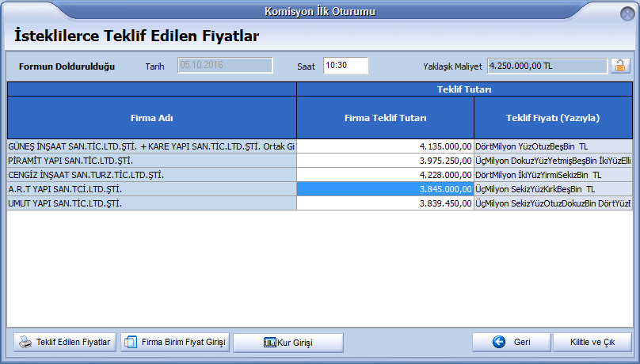The width and height of the screenshot is (640, 364).
Task: Select the PİRAMİT YAPI firm row
Action: pyautogui.click(x=151, y=161)
